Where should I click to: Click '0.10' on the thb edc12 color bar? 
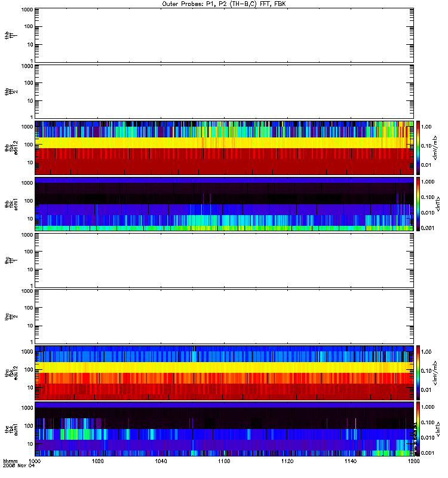(x=426, y=146)
